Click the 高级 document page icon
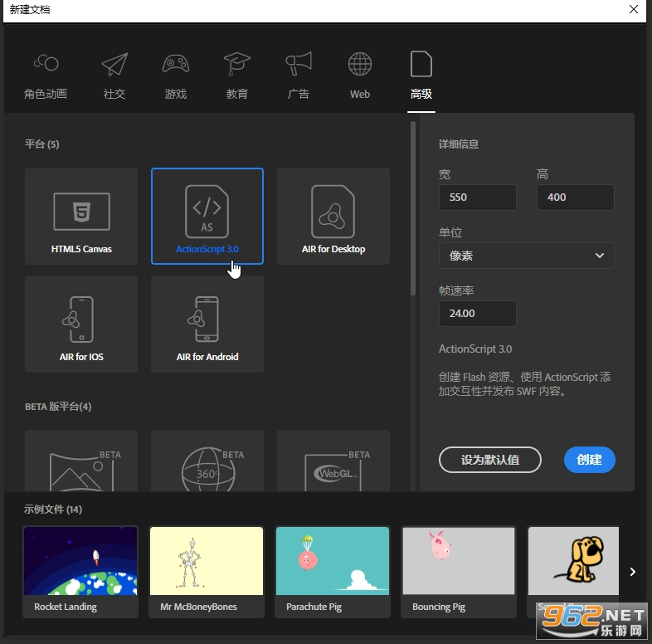This screenshot has height=644, width=652. (421, 64)
